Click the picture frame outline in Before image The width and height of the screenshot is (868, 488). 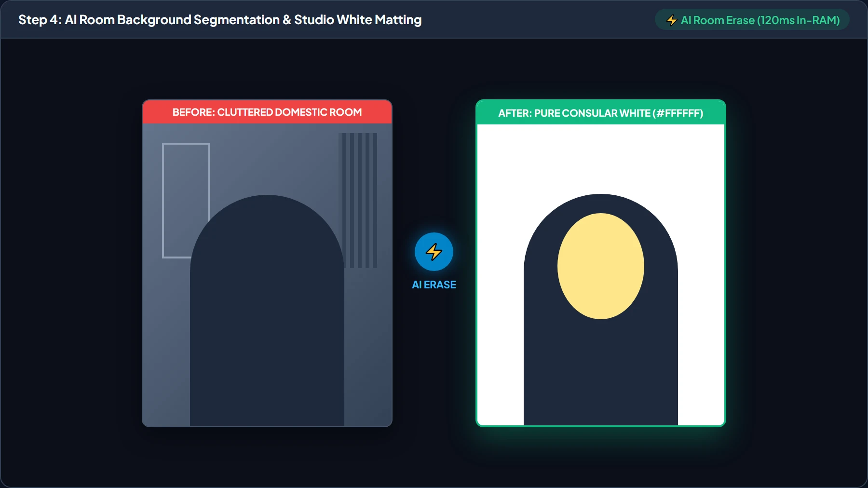click(186, 201)
